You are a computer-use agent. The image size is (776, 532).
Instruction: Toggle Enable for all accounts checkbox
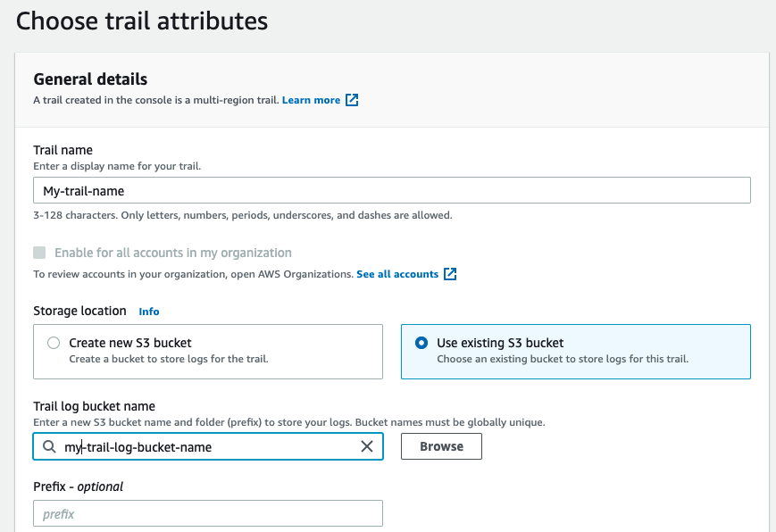click(x=39, y=253)
